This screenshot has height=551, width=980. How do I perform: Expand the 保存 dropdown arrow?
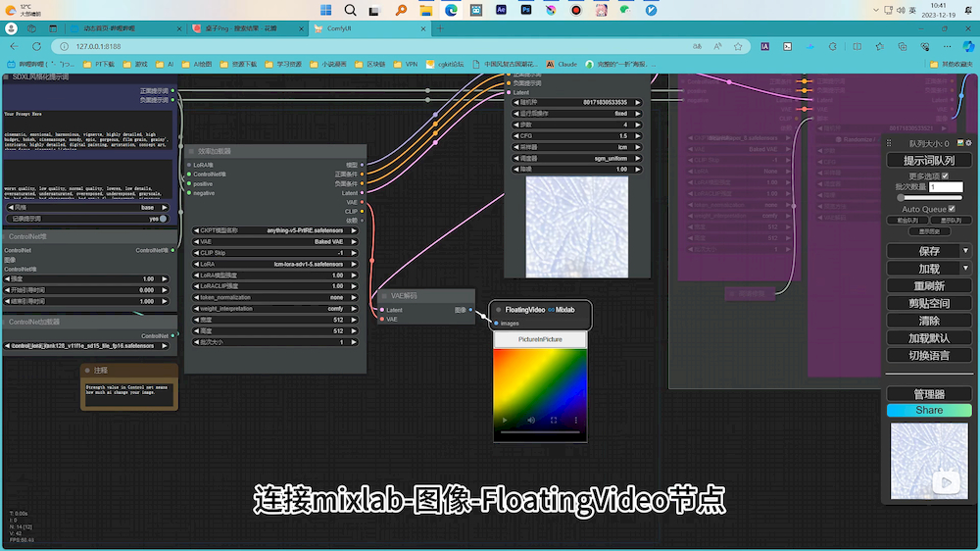(x=964, y=250)
